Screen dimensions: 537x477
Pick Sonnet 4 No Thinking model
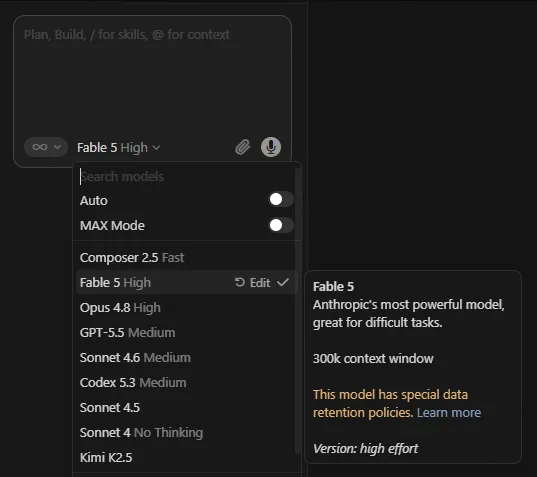(x=187, y=432)
